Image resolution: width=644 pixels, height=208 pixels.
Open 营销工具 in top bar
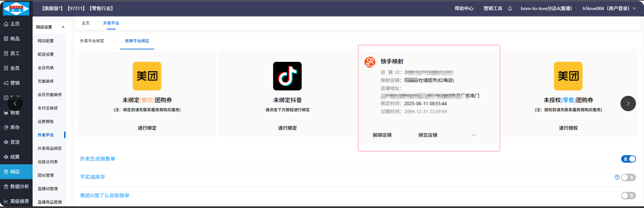(493, 8)
